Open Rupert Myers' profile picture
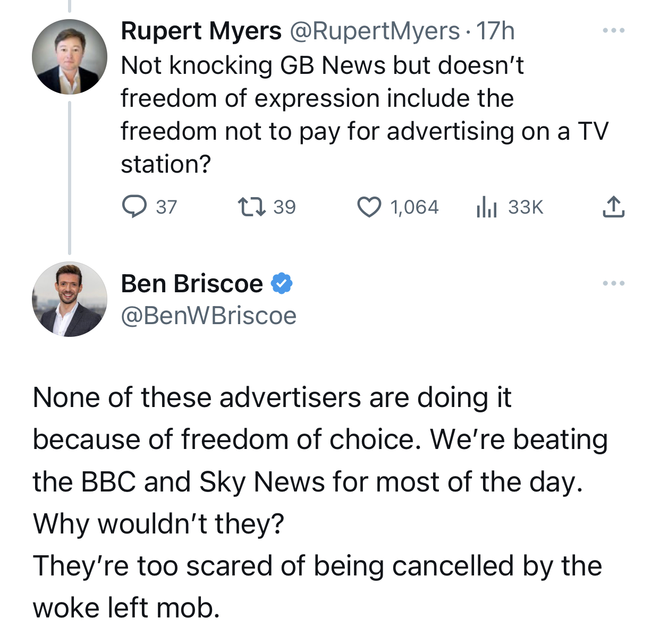The image size is (660, 644). click(70, 57)
